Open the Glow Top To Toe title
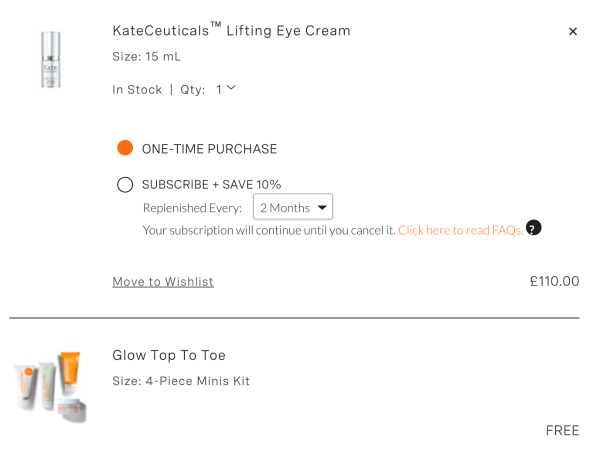This screenshot has height=467, width=600. coord(169,355)
